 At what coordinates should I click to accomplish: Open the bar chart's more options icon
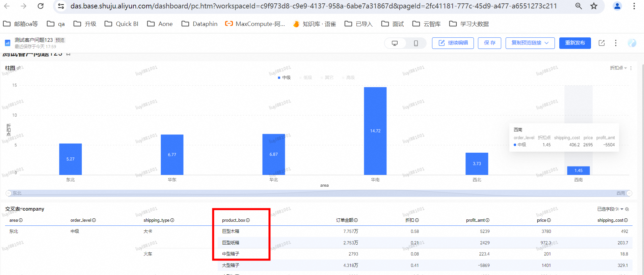(631, 68)
